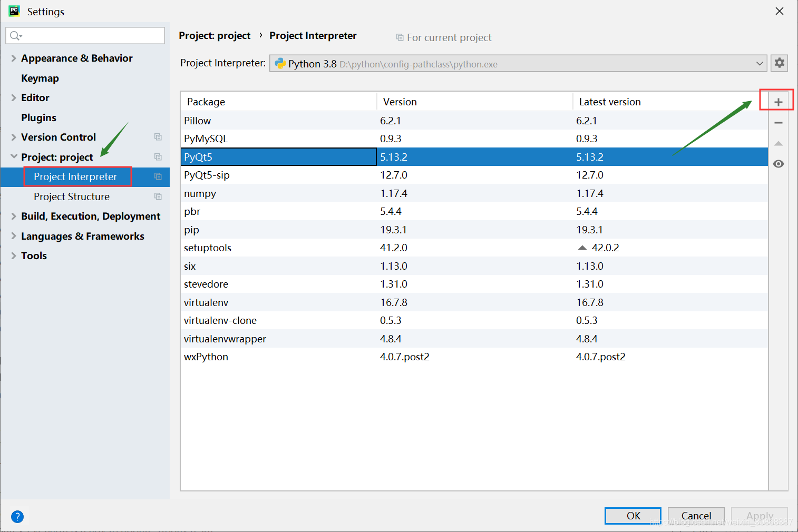Close the Settings dialog
The image size is (798, 532).
(x=780, y=11)
